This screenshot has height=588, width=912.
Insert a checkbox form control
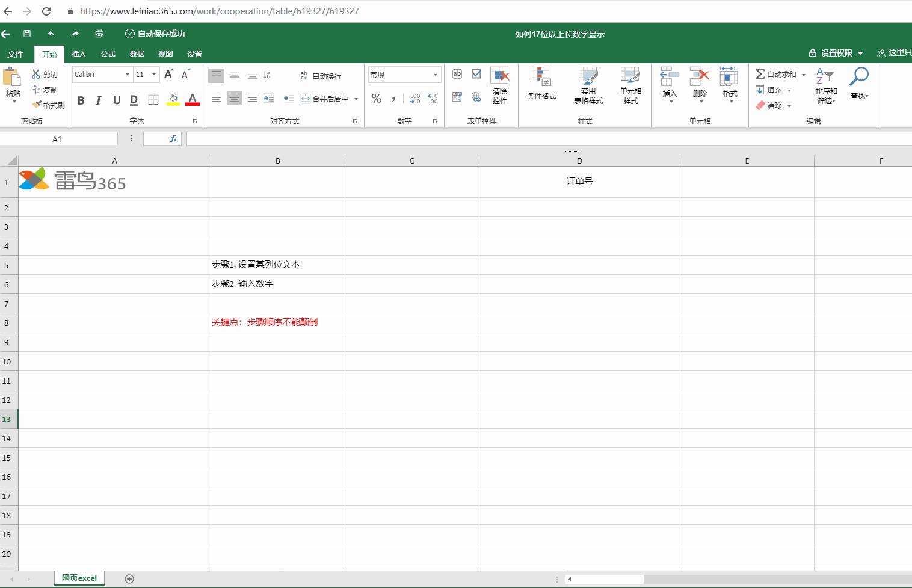click(x=476, y=74)
